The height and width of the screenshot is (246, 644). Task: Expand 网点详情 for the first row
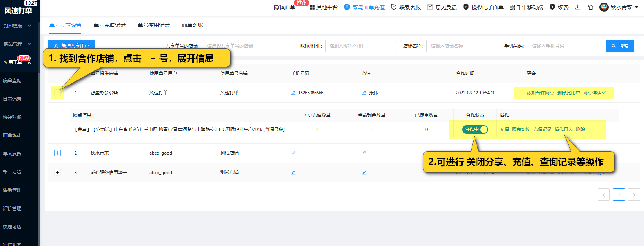(594, 93)
